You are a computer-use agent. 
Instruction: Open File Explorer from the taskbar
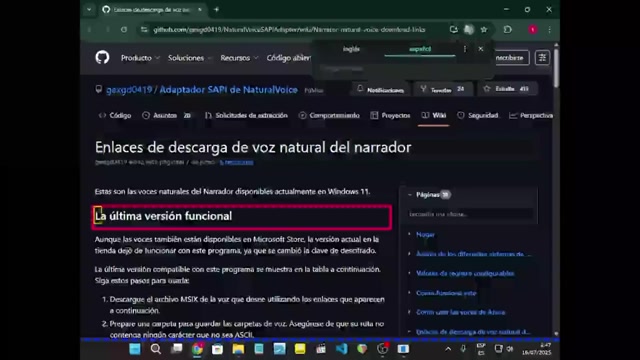click(x=238, y=349)
